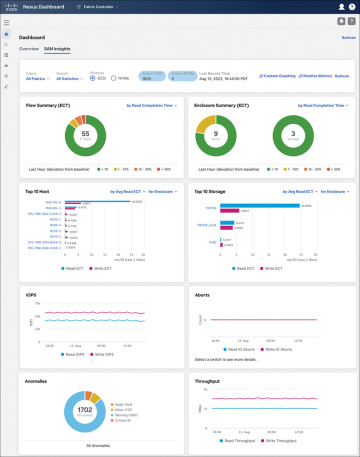
Task: Click the Major anomalies legend entry
Action: click(122, 405)
